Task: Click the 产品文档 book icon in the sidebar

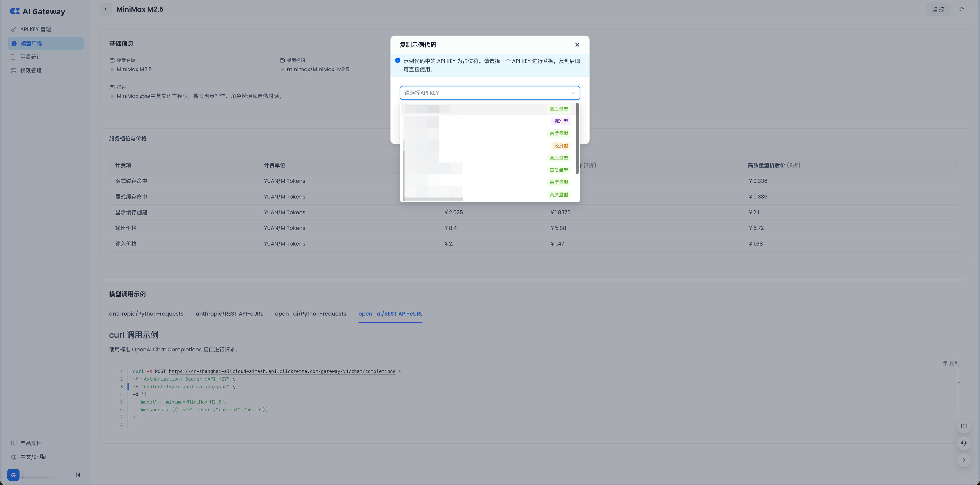Action: 14,443
